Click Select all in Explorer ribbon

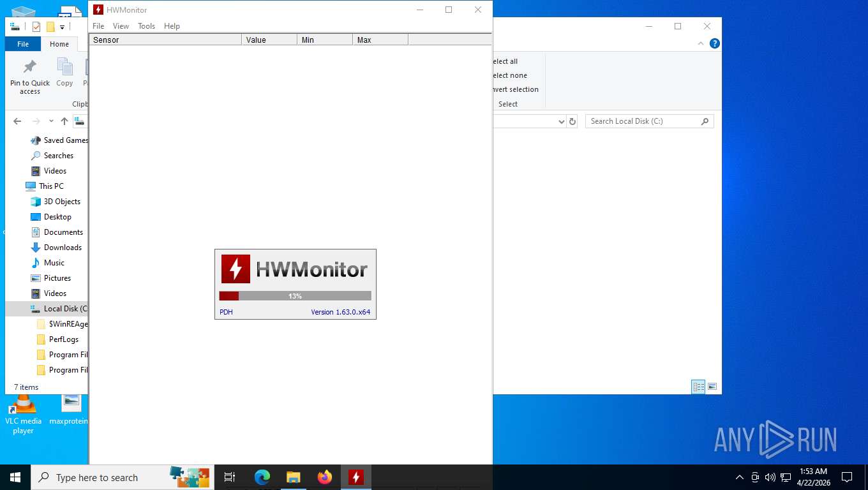pyautogui.click(x=505, y=61)
